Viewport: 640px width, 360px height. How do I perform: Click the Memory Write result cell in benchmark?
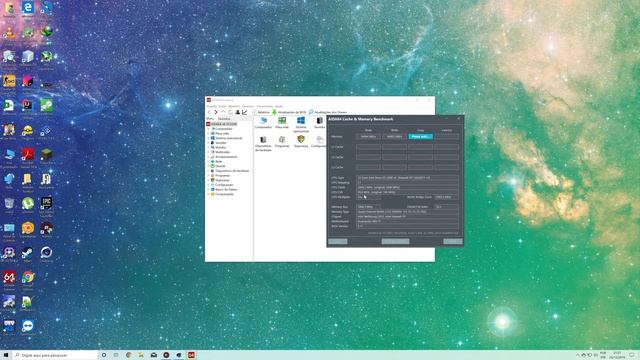click(x=394, y=136)
